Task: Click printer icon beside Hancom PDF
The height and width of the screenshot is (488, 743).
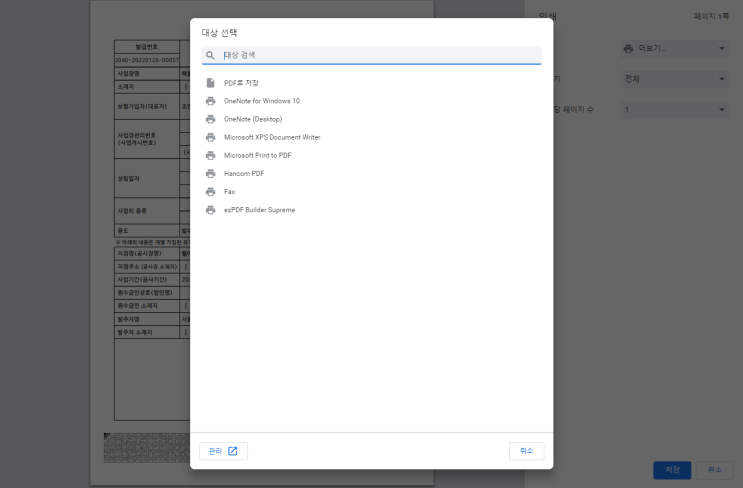Action: [210, 173]
